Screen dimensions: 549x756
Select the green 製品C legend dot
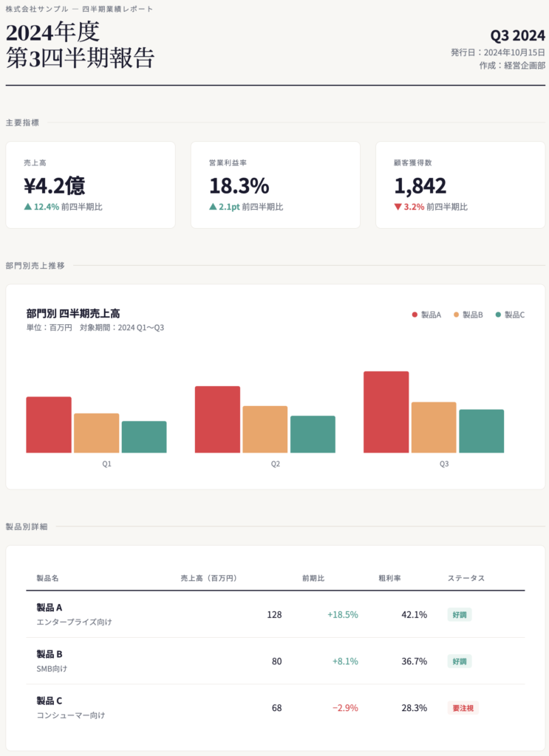click(498, 315)
